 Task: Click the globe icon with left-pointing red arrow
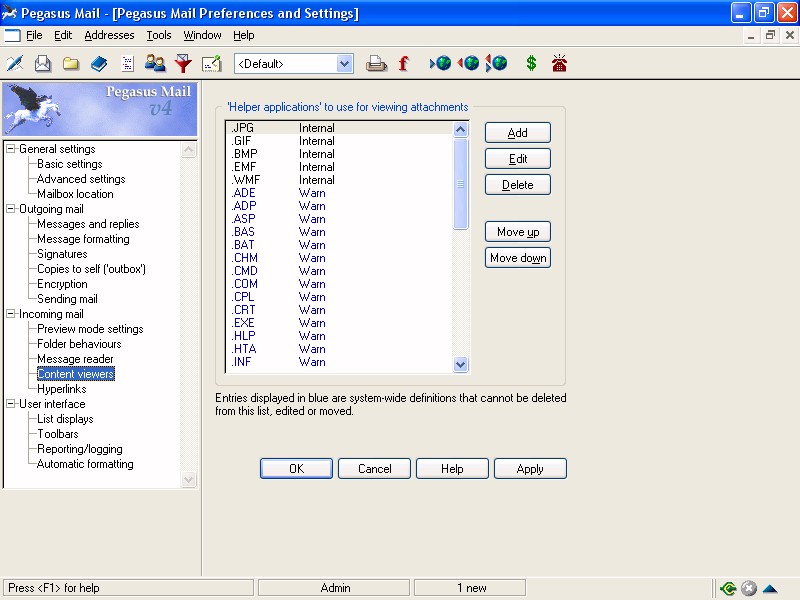click(x=468, y=63)
